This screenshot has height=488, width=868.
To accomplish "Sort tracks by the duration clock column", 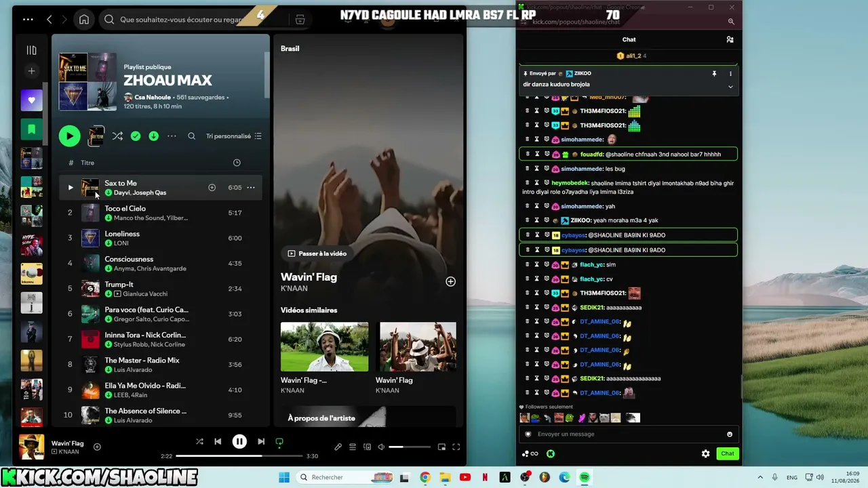I will click(237, 163).
